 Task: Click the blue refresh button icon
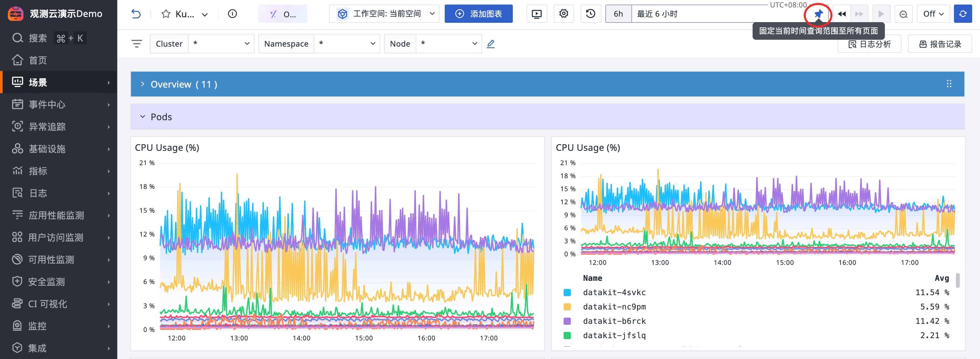click(962, 14)
